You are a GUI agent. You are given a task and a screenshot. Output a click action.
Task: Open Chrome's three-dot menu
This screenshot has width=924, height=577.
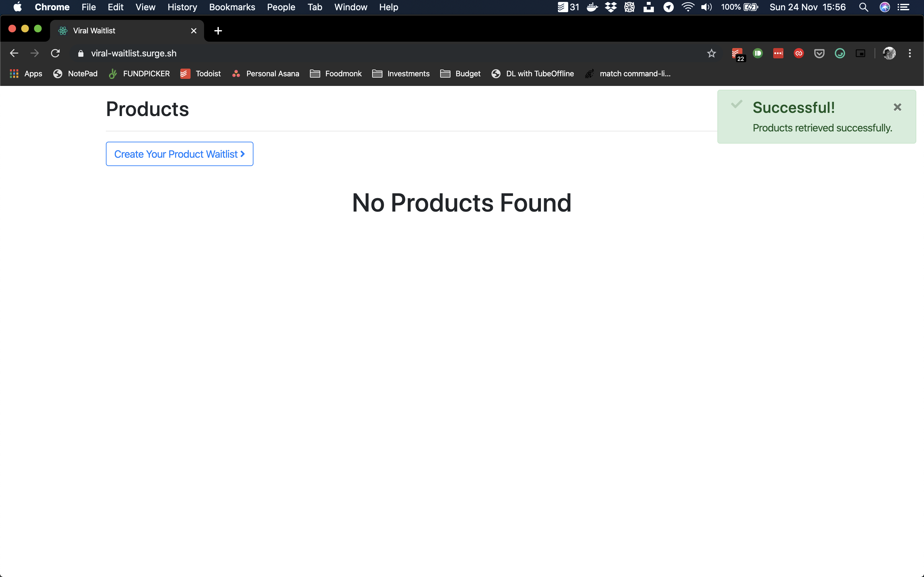point(910,54)
